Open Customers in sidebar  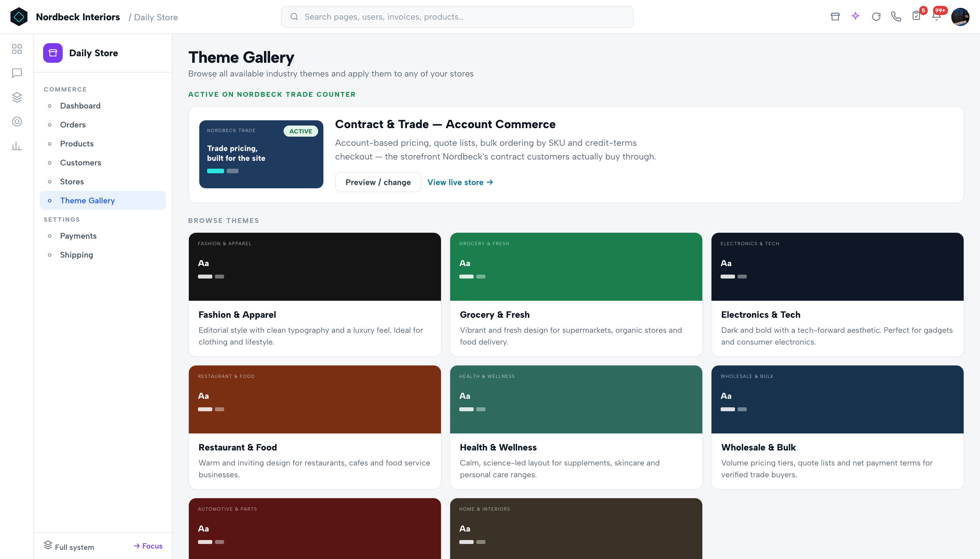(x=103, y=162)
